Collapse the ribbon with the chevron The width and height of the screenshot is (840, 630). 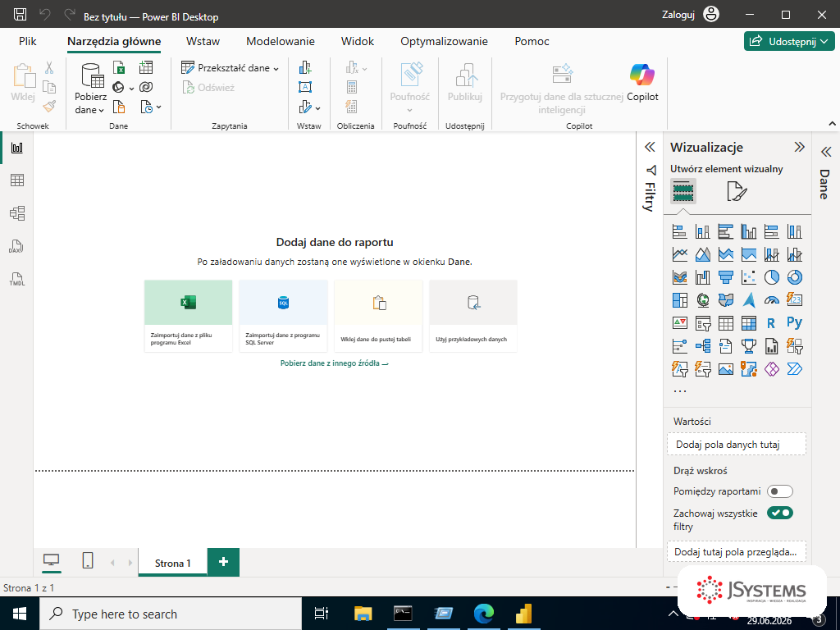point(832,124)
